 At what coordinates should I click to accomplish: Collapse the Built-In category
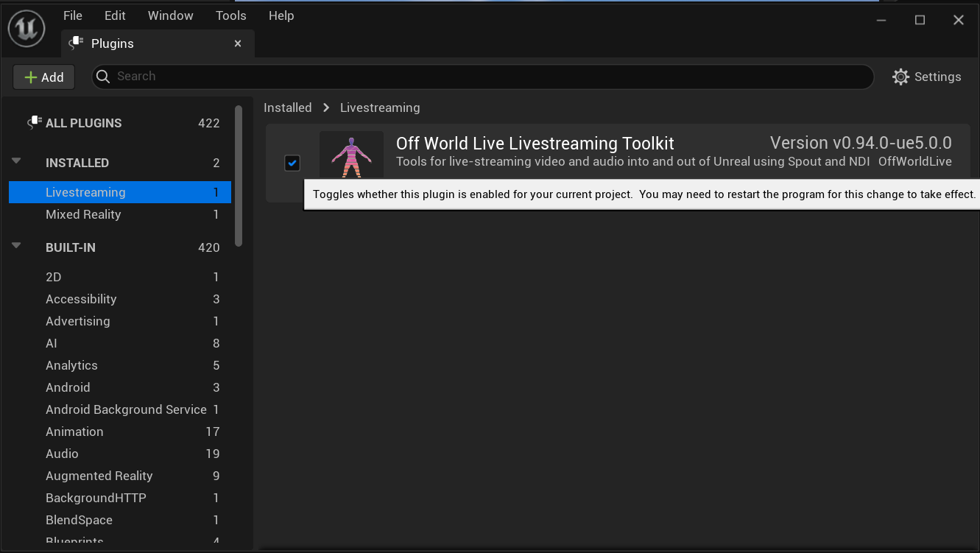pos(16,246)
